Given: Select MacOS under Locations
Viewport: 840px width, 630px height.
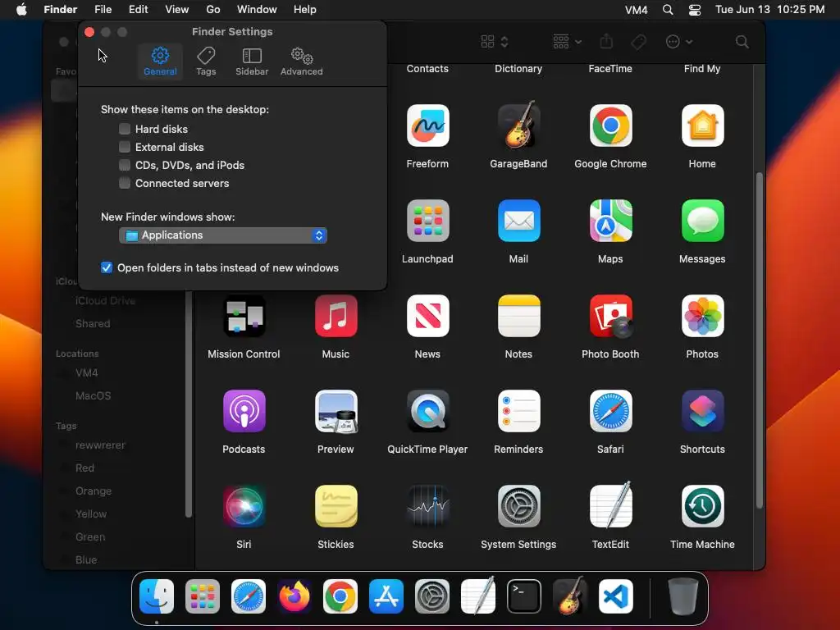Looking at the screenshot, I should coord(94,396).
